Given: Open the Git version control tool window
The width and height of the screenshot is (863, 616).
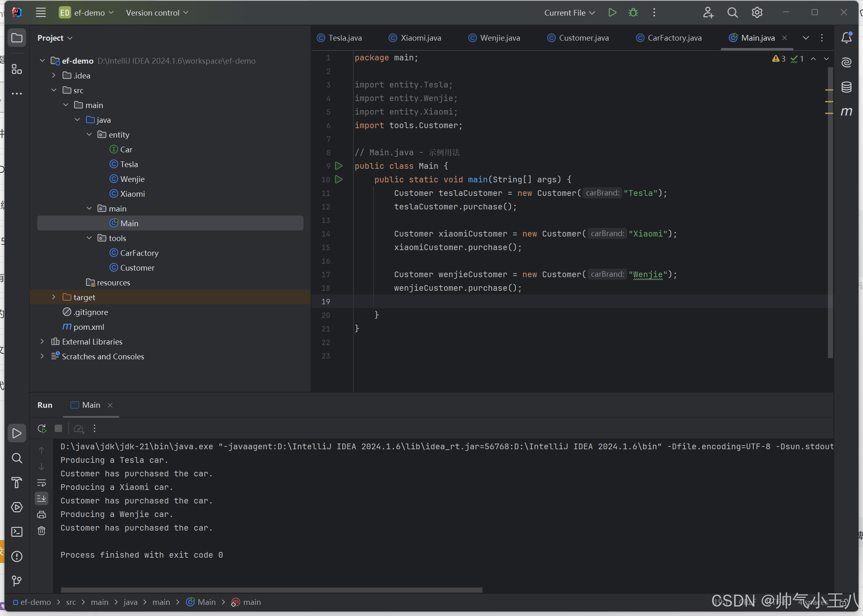Looking at the screenshot, I should coord(17,581).
